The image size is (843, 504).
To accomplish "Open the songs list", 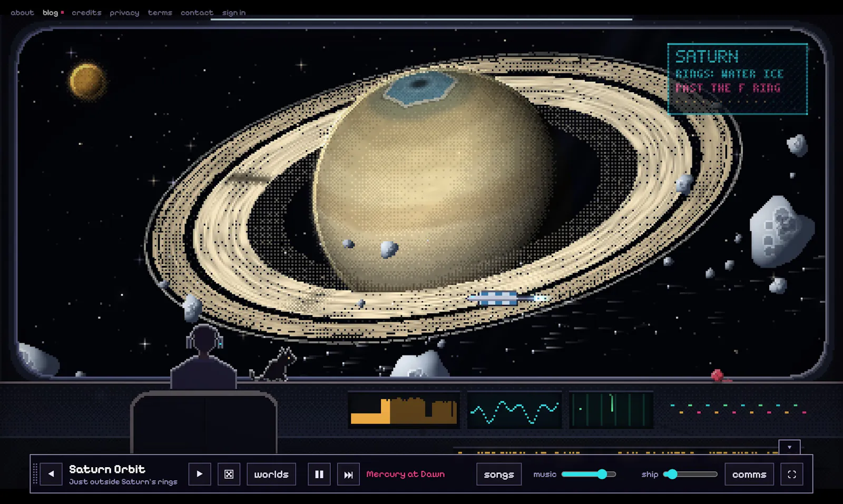I will point(499,474).
